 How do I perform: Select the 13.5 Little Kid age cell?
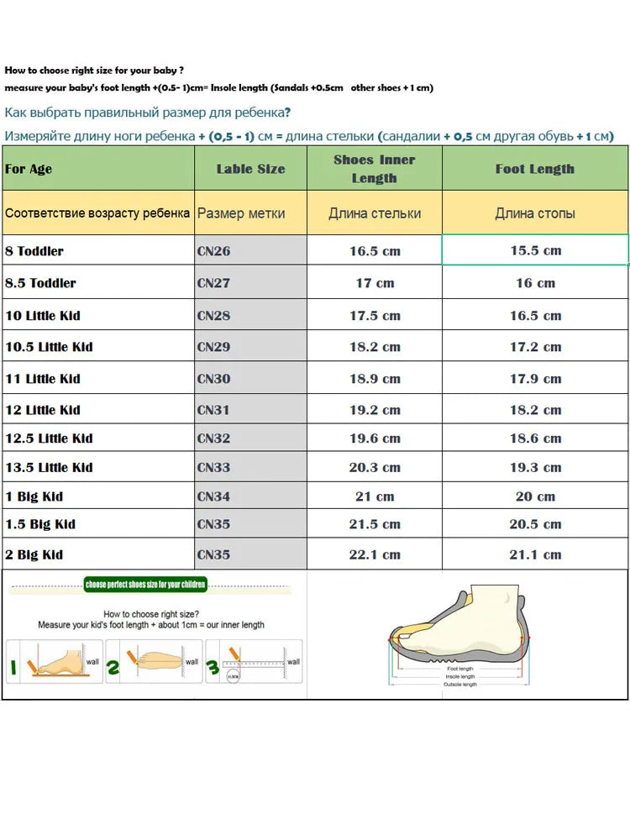tap(98, 466)
